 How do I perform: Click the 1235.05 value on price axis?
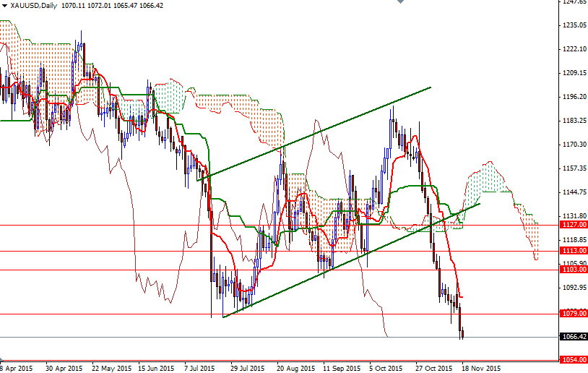point(572,25)
